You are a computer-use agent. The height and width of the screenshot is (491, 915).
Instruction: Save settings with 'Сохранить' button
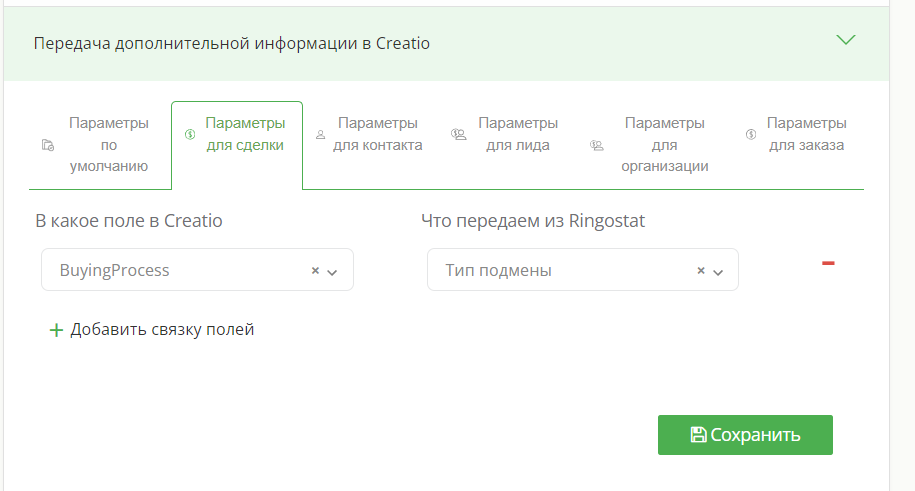745,435
